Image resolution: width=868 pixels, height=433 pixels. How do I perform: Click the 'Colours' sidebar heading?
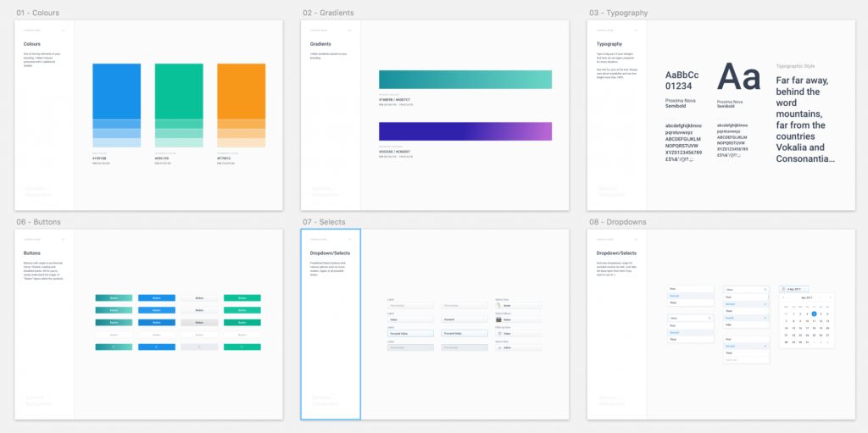32,44
